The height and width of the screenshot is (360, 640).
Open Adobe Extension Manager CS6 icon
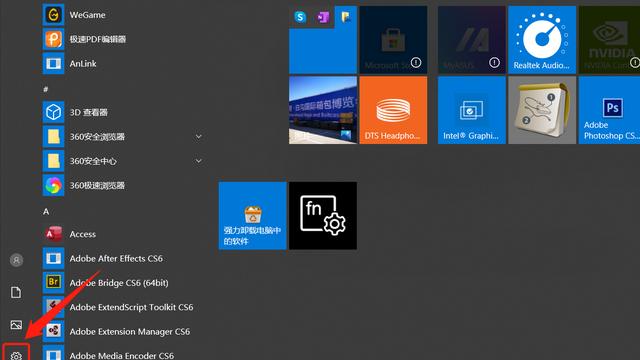[53, 331]
